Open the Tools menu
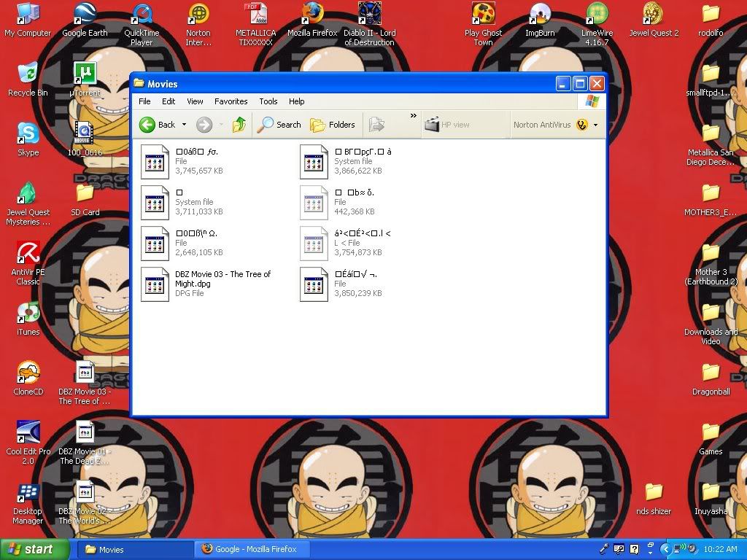Screen dimensions: 747x560 [268, 101]
